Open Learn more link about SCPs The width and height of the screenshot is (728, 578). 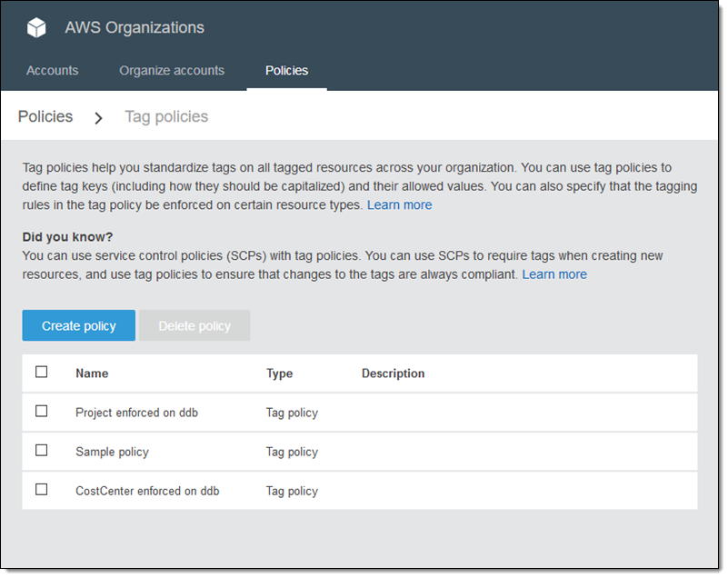coord(554,274)
